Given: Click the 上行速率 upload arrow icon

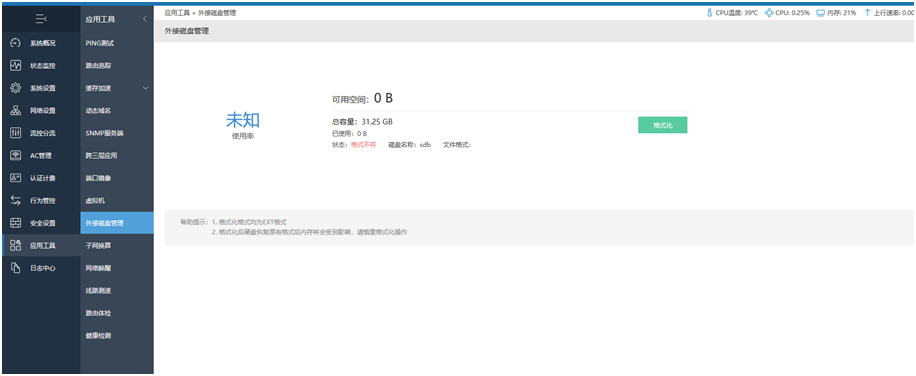Looking at the screenshot, I should pos(868,12).
